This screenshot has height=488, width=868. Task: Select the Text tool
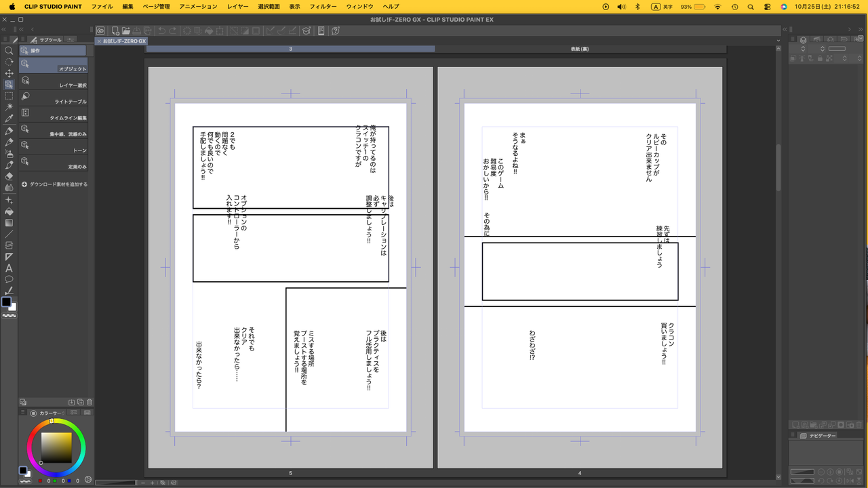pyautogui.click(x=9, y=268)
